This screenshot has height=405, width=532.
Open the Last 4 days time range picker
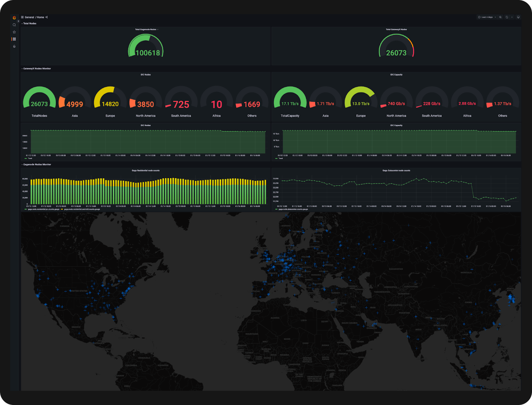tap(487, 17)
